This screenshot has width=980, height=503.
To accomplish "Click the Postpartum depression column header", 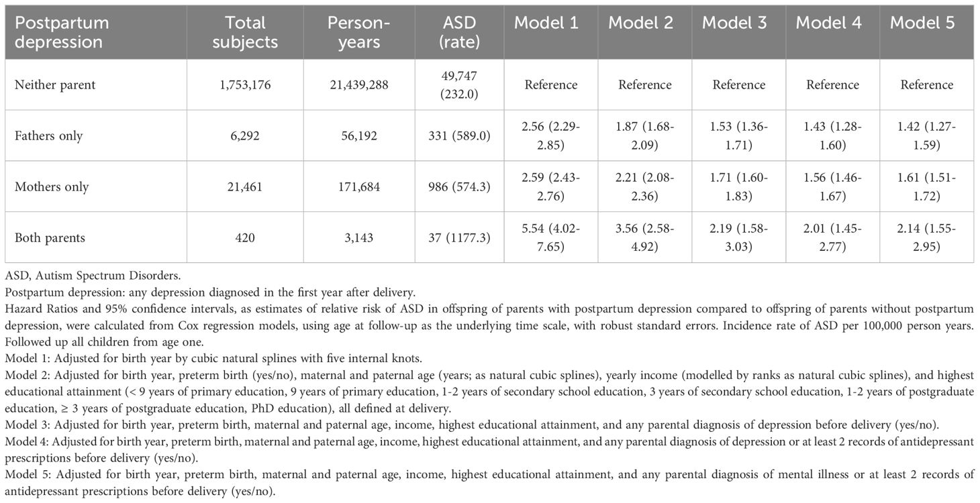I will 62,32.
